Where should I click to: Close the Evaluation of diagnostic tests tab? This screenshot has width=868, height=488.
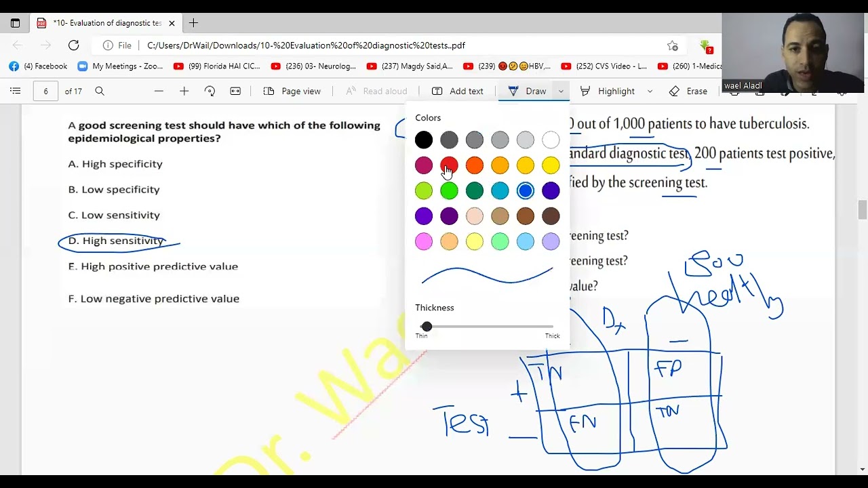(x=172, y=23)
